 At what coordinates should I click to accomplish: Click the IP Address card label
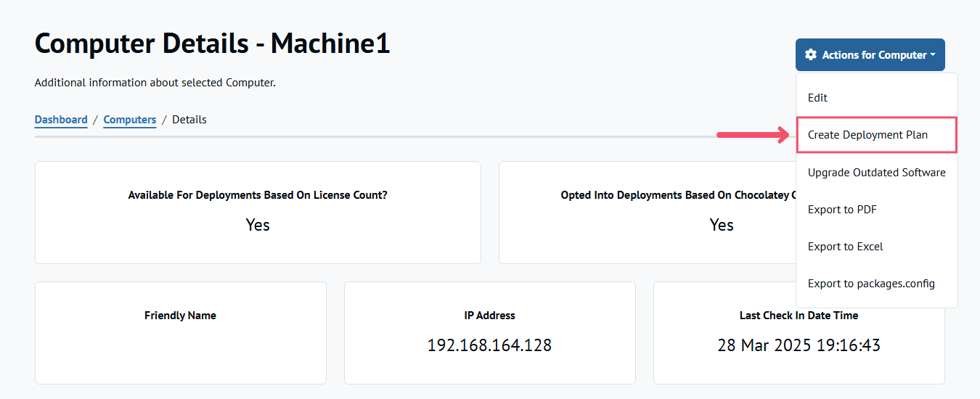coord(489,316)
